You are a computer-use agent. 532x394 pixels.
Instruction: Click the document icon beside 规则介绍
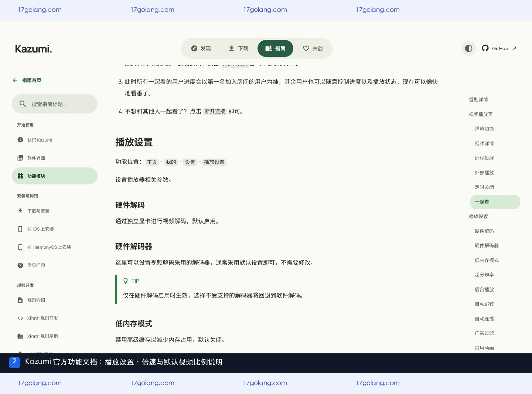point(20,300)
